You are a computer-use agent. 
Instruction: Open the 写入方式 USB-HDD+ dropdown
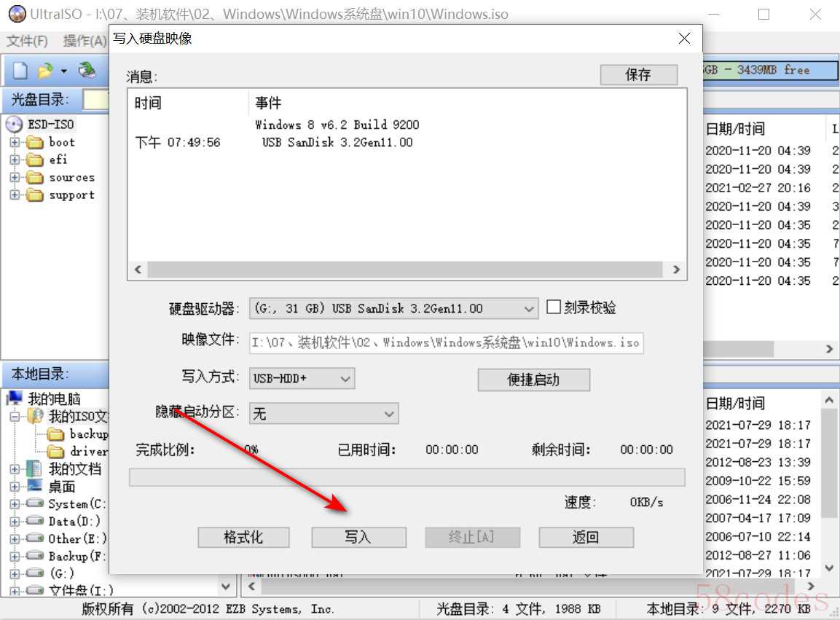(x=302, y=379)
